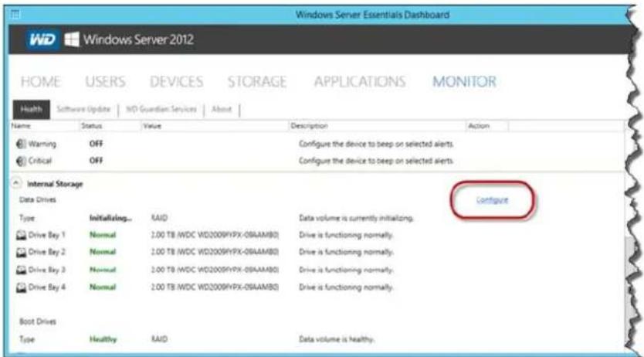This screenshot has height=357, width=644.
Task: Select Drive Bay 4 model value text
Action: tap(215, 287)
